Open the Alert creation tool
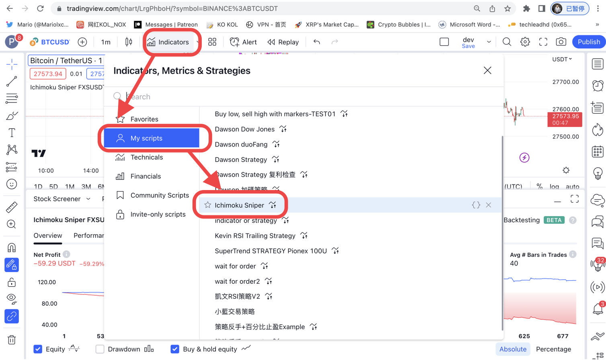Viewport: 606px width, 364px height. tap(243, 42)
